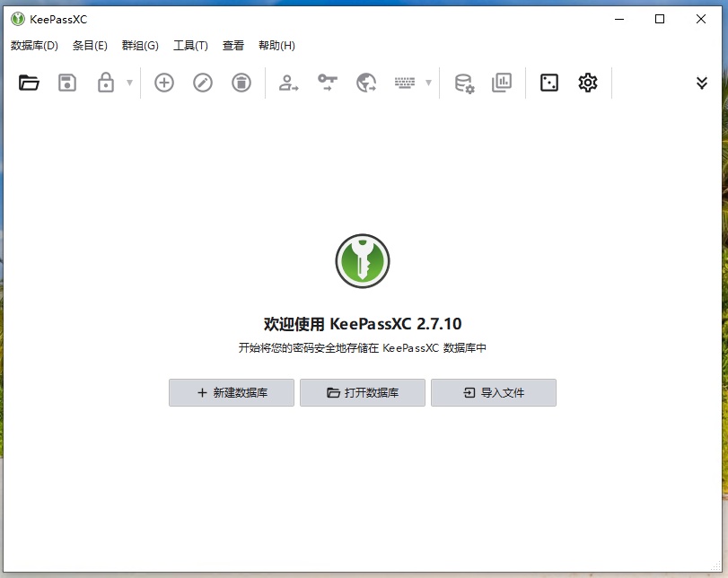
Task: Open the 工具(T) menu
Action: (x=190, y=45)
